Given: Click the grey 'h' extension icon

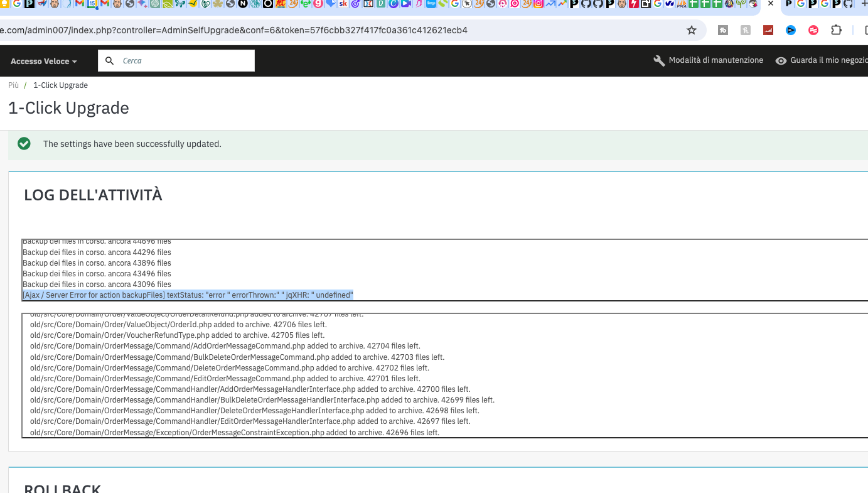Looking at the screenshot, I should point(746,30).
